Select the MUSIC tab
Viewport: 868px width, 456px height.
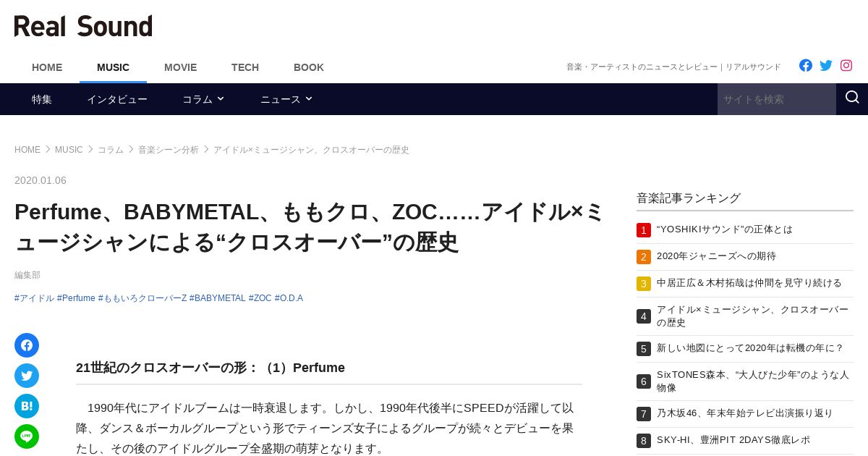[x=113, y=67]
